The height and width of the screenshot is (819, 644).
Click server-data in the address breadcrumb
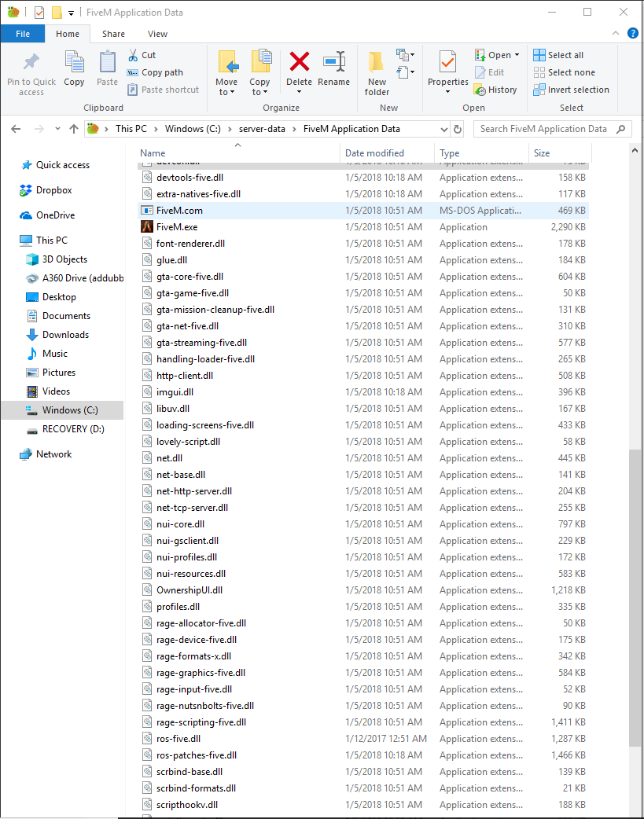(x=263, y=129)
